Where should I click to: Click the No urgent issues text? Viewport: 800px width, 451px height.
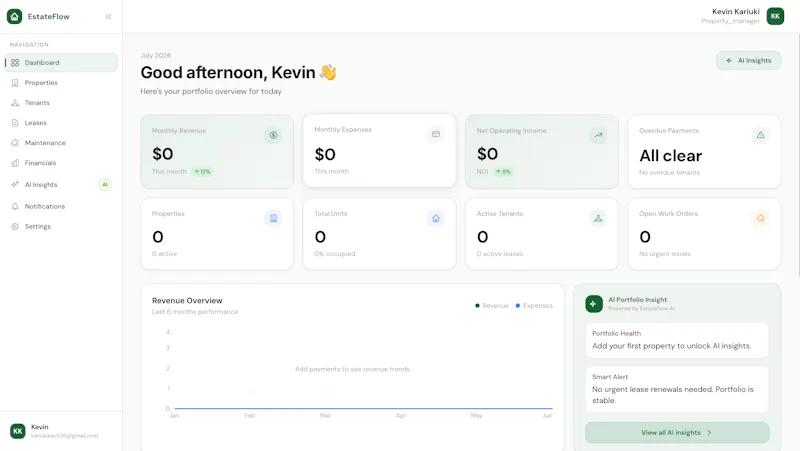(x=664, y=254)
